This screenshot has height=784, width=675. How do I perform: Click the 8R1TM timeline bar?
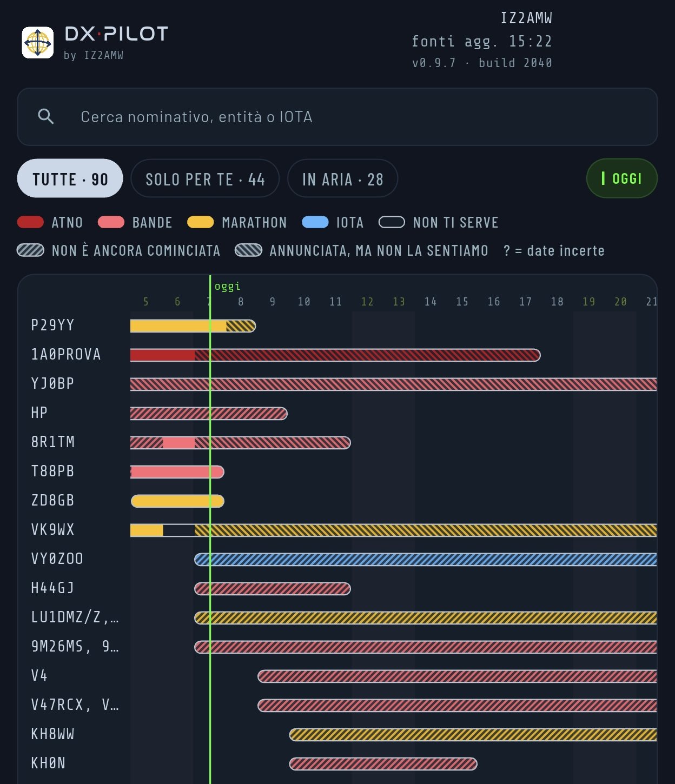click(241, 443)
